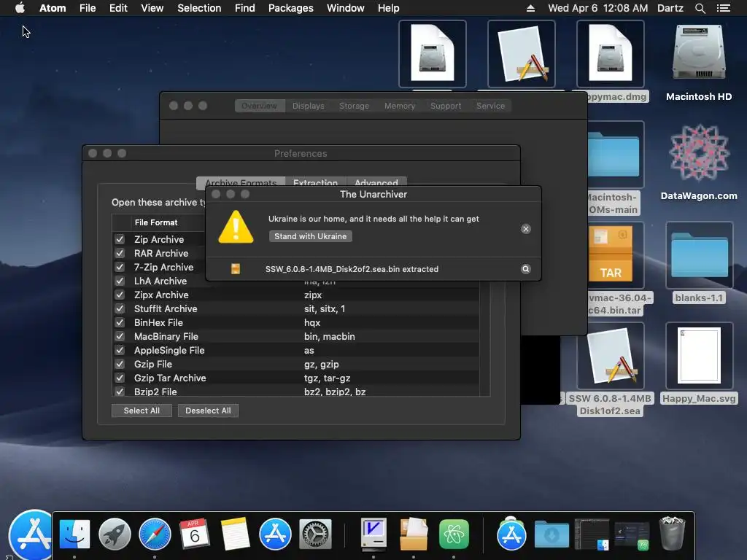
Task: Click File Format column header
Action: click(x=156, y=222)
